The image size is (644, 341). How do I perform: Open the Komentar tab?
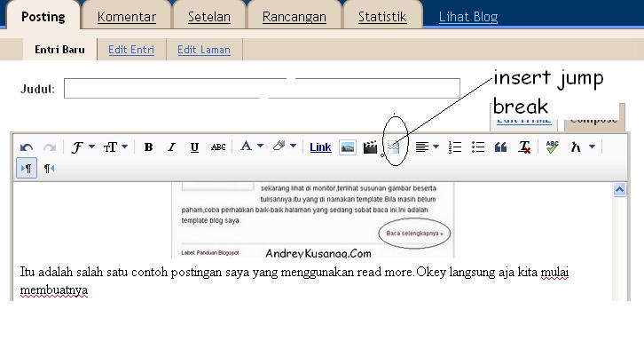[x=127, y=17]
